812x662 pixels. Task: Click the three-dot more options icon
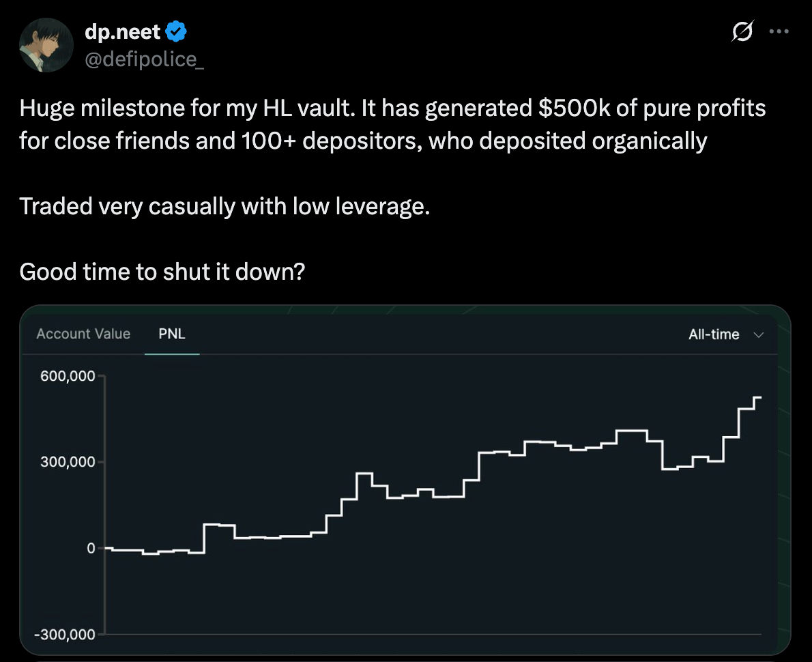[x=779, y=31]
